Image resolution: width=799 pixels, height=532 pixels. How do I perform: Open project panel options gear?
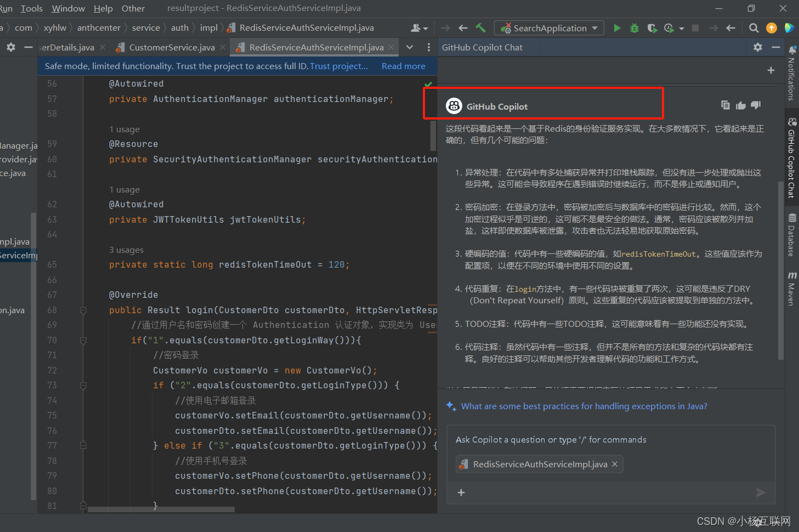click(11, 48)
